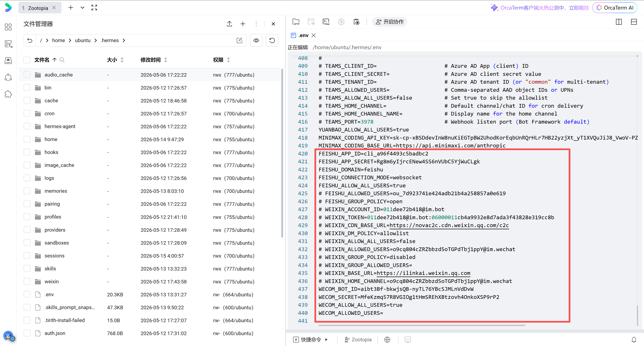This screenshot has width=644, height=346.
Task: Select the .env editor tab
Action: (x=303, y=36)
